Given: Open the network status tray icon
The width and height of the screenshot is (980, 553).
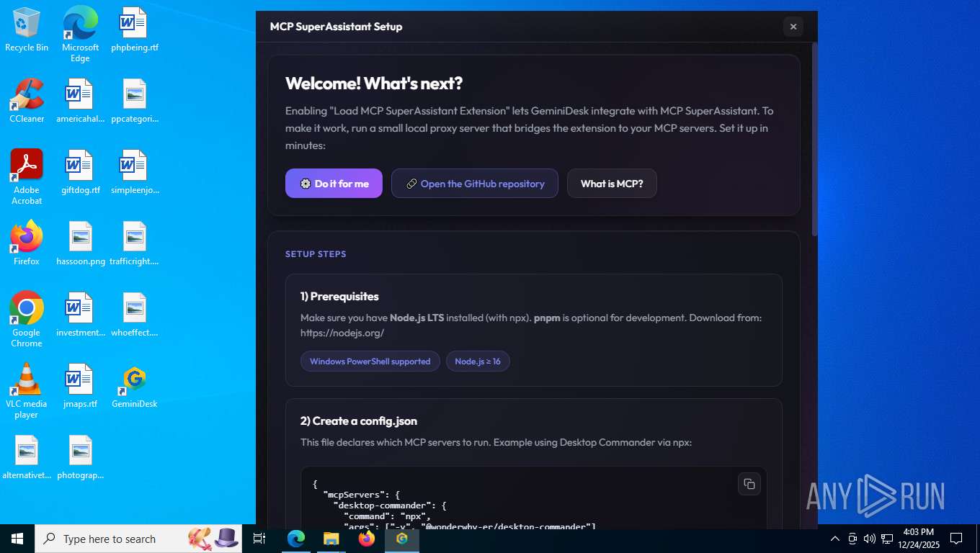Looking at the screenshot, I should (x=887, y=539).
